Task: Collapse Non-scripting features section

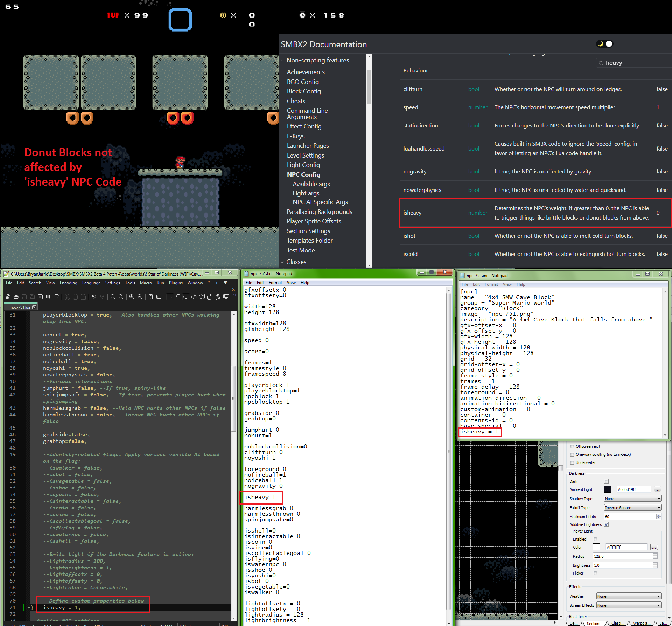Action: pos(282,61)
